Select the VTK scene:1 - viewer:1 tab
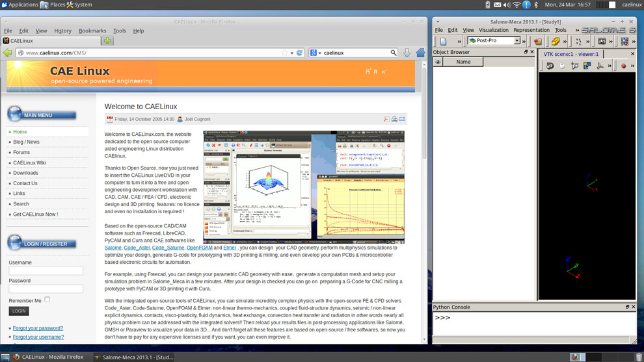 click(571, 54)
